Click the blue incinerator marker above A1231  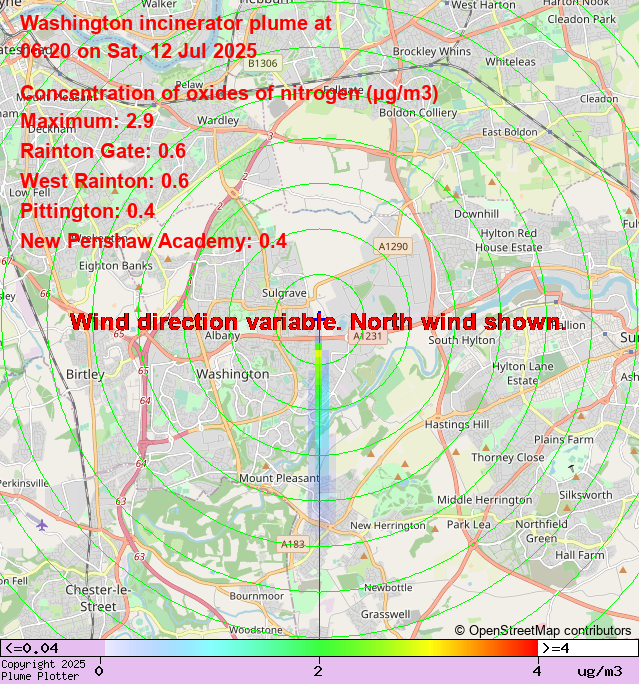[319, 318]
